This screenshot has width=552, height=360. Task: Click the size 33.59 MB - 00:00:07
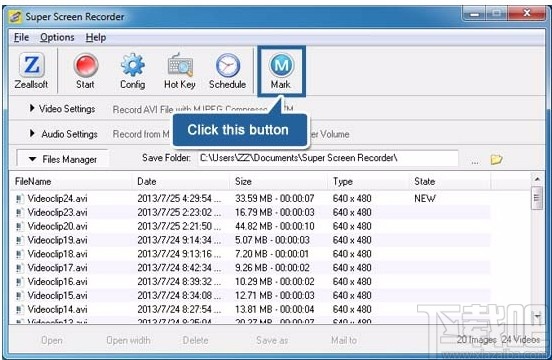pos(275,198)
